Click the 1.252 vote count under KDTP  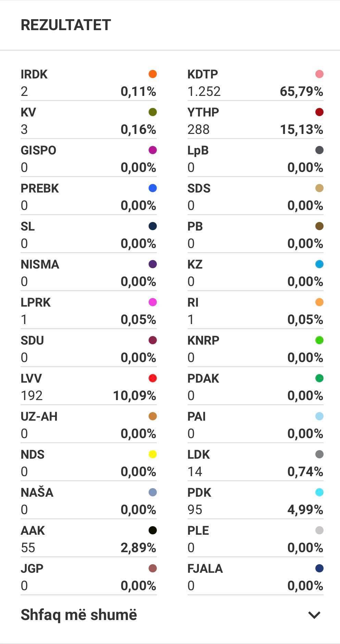pos(204,91)
